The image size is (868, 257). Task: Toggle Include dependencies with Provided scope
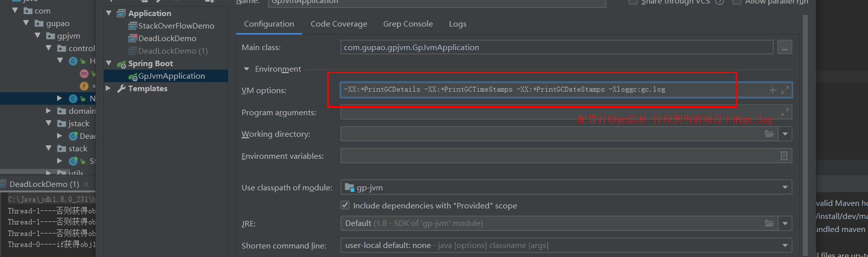(345, 205)
